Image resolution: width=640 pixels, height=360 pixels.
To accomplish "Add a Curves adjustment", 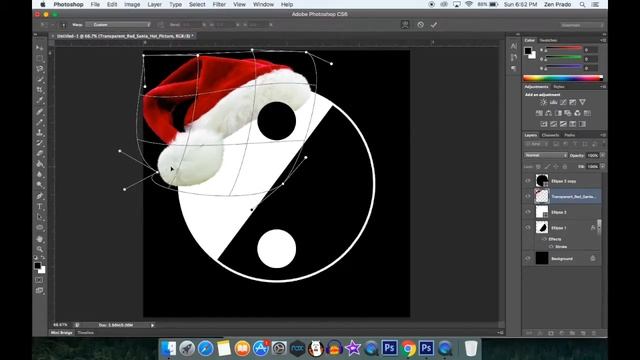I will pyautogui.click(x=563, y=102).
